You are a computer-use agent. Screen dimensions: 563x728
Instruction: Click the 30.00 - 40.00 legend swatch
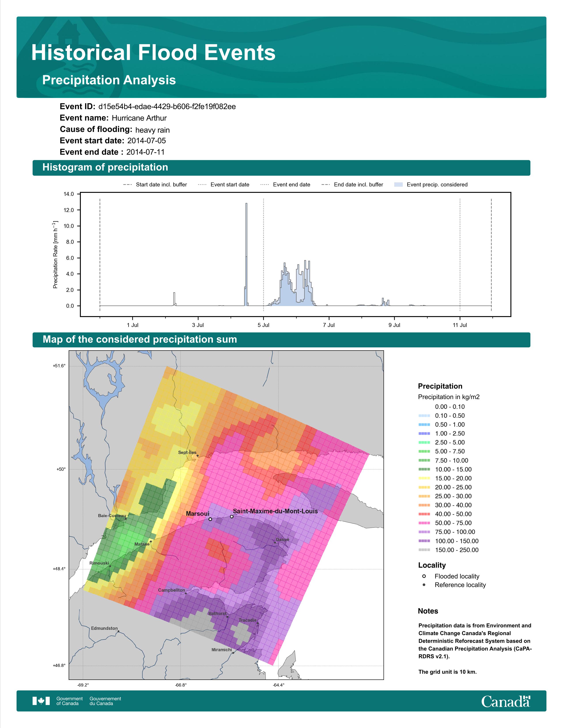tap(424, 505)
